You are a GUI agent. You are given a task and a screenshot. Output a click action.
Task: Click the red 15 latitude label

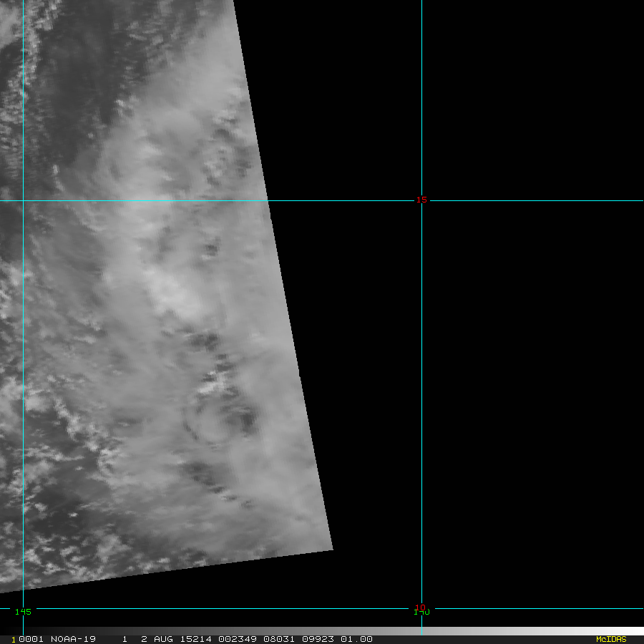click(421, 200)
